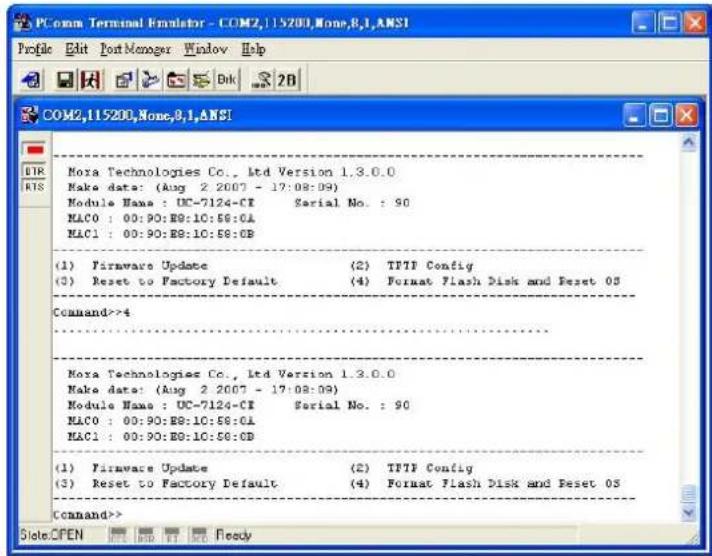This screenshot has width=712, height=556.
Task: Open the Port Manager menu
Action: (135, 49)
